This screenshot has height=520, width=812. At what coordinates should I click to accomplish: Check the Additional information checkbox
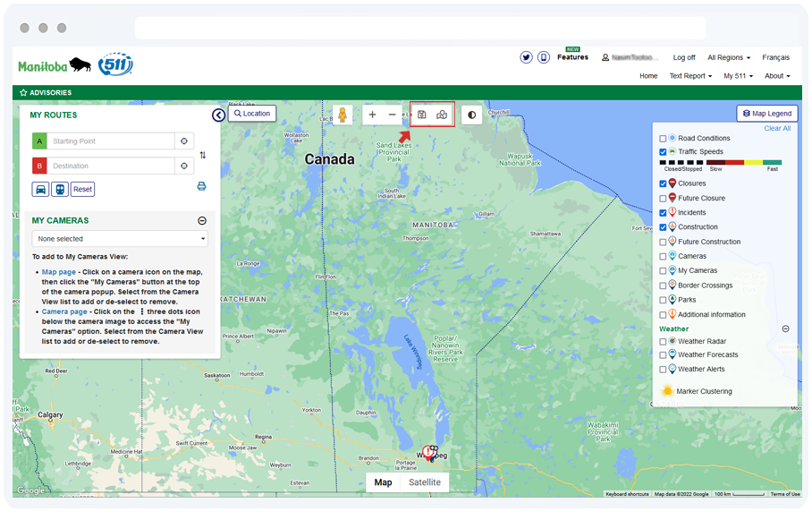(663, 315)
